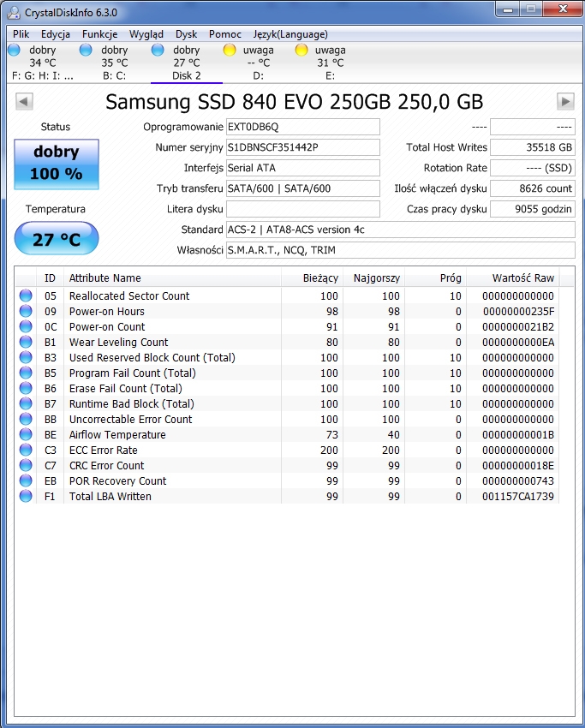Switch to the D: disk tab label

pyautogui.click(x=258, y=75)
